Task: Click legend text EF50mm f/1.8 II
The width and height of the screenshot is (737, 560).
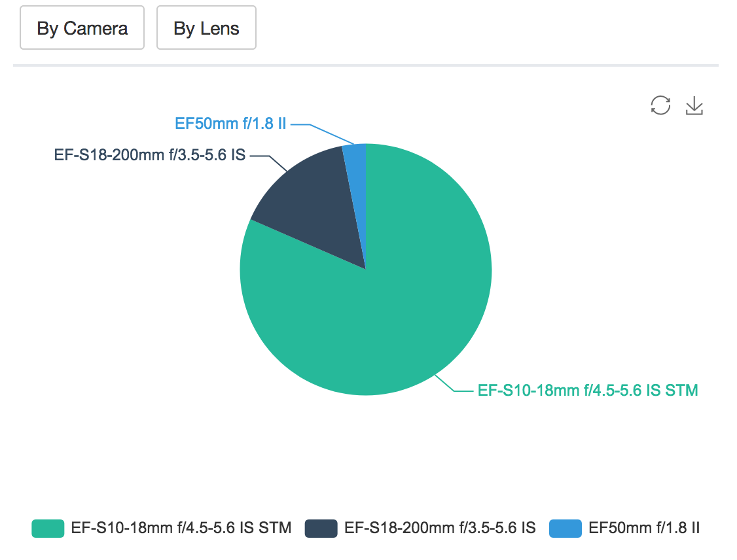Action: click(x=644, y=528)
